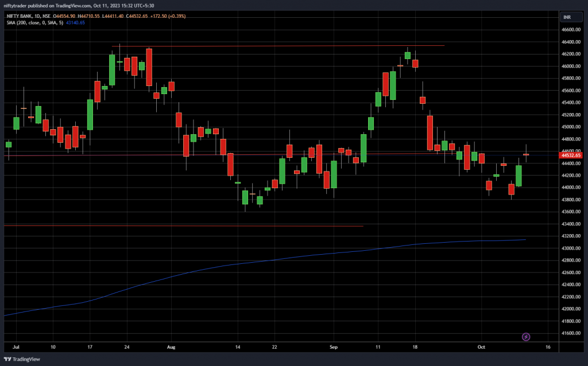Click the Sep label on the time axis

pos(334,347)
